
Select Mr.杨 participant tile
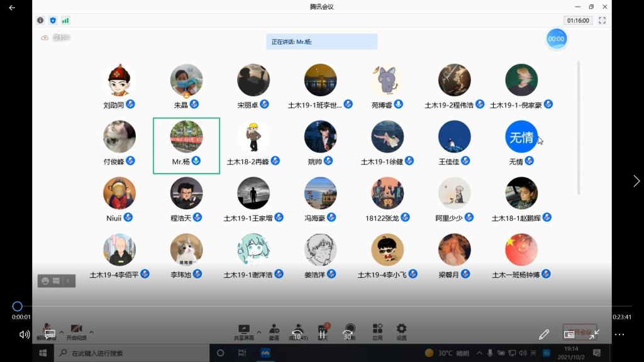pos(186,145)
